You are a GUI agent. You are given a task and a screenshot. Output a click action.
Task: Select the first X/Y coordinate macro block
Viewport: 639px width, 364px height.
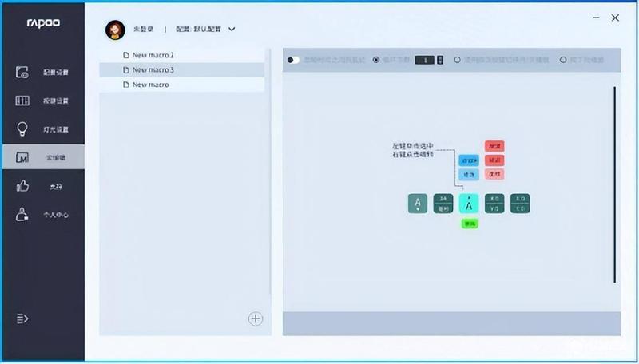click(494, 204)
